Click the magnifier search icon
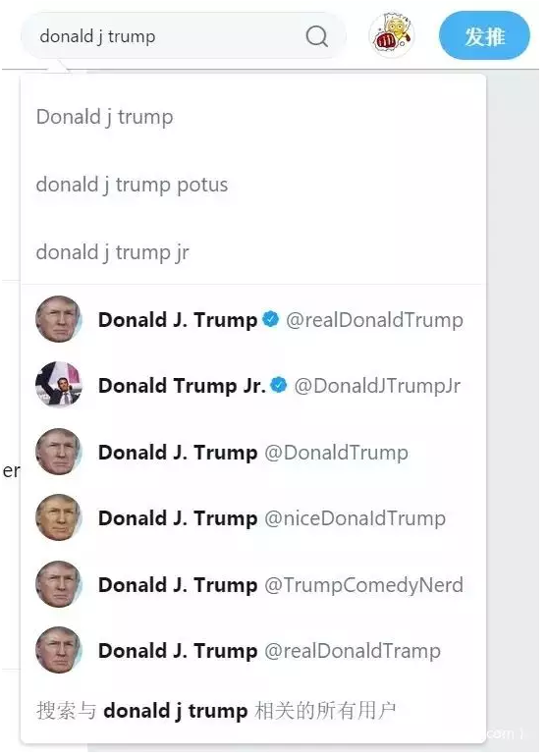The height and width of the screenshot is (756, 547). tap(316, 36)
